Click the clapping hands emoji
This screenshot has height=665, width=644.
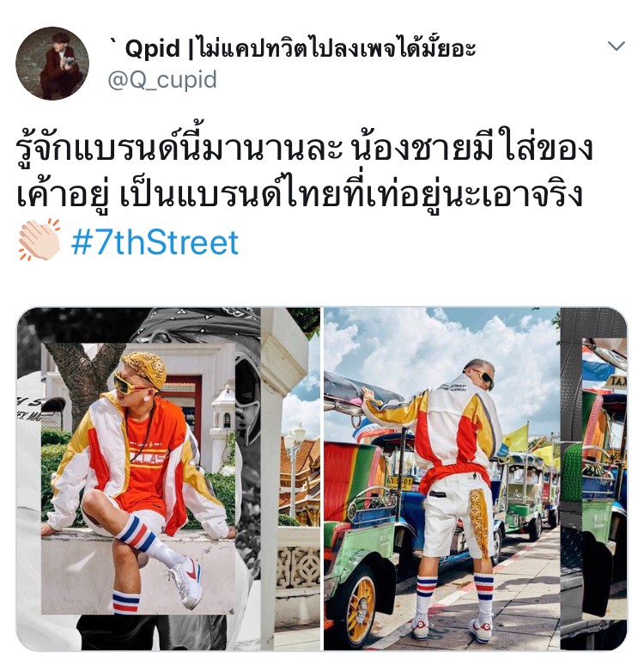pos(39,241)
